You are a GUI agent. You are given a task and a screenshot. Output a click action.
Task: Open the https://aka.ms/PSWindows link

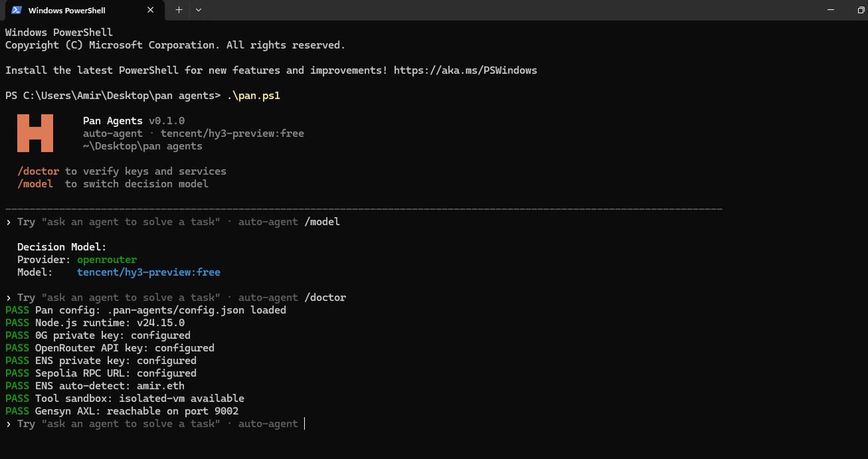[465, 70]
